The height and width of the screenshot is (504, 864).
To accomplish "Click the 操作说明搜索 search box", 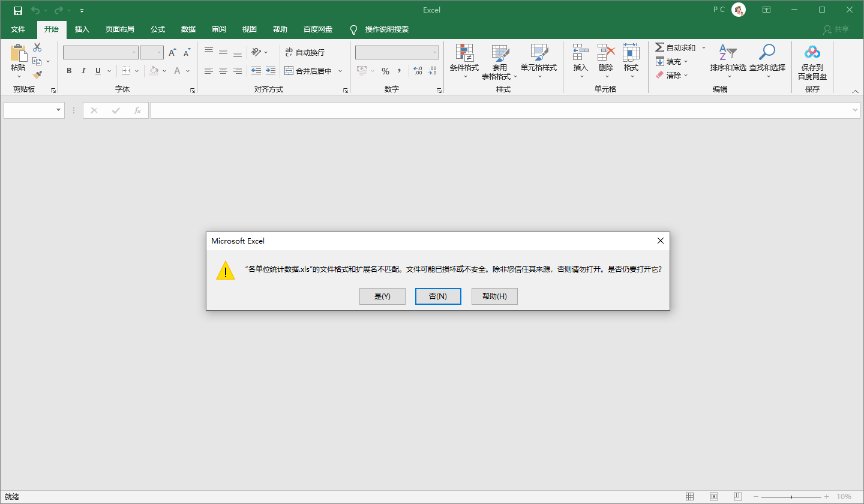I will pyautogui.click(x=387, y=29).
